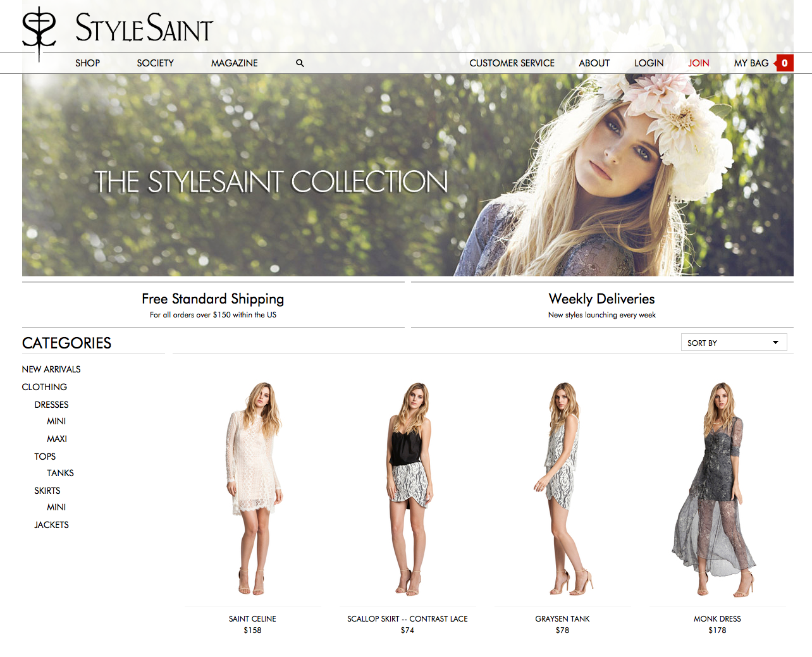Select MINI under DRESSES
The height and width of the screenshot is (657, 812).
click(x=56, y=421)
